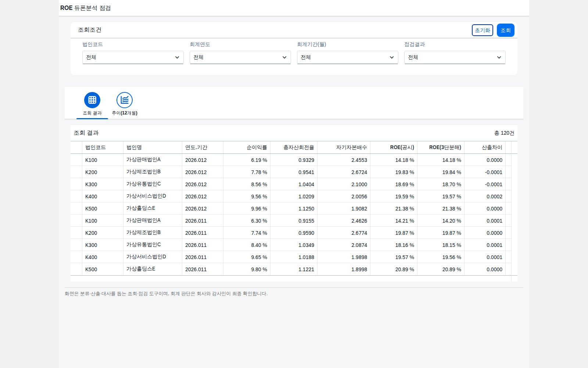Click ROE(3단분해) value 20.89 %
This screenshot has height=368, width=588.
pyautogui.click(x=452, y=269)
